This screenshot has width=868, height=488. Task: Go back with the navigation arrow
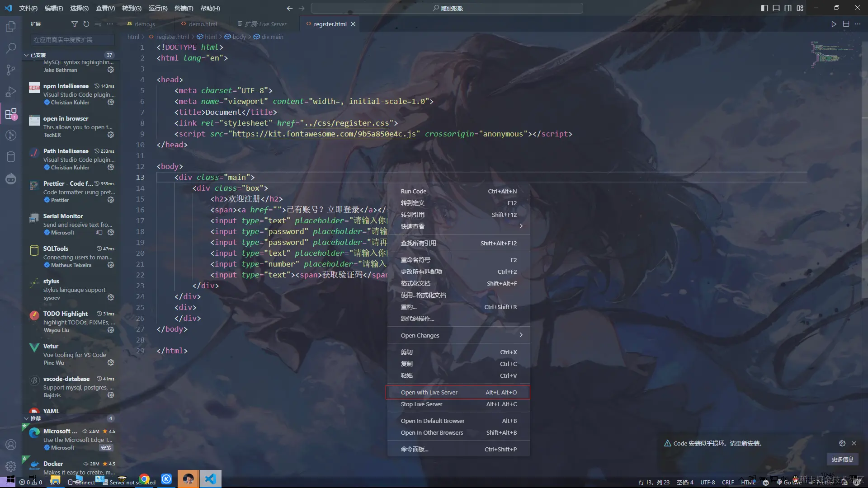[290, 8]
